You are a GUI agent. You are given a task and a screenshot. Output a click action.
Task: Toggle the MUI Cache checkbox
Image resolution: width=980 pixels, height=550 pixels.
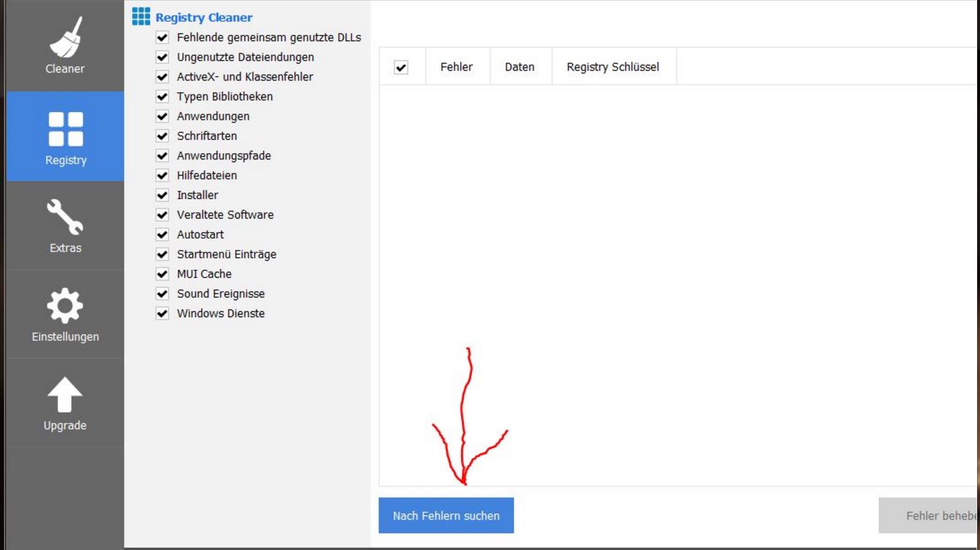point(162,274)
